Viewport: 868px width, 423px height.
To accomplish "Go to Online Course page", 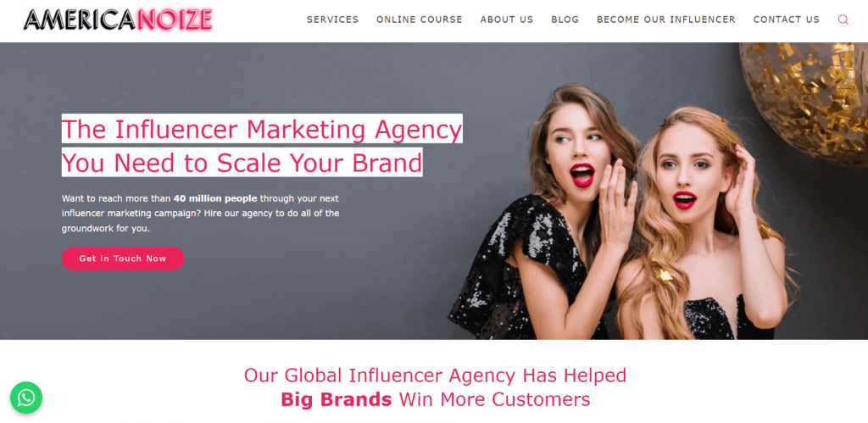I will (x=419, y=19).
